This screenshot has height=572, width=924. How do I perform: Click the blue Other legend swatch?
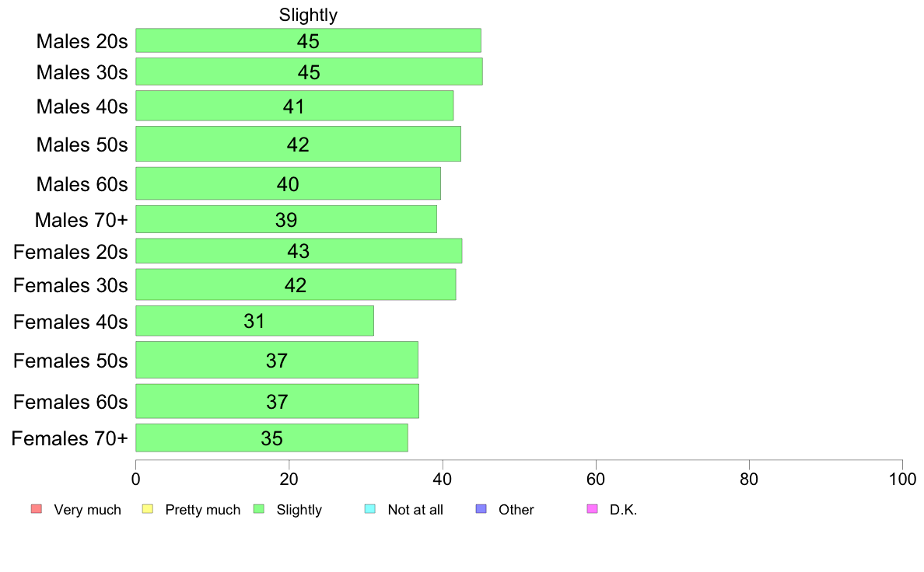481,509
